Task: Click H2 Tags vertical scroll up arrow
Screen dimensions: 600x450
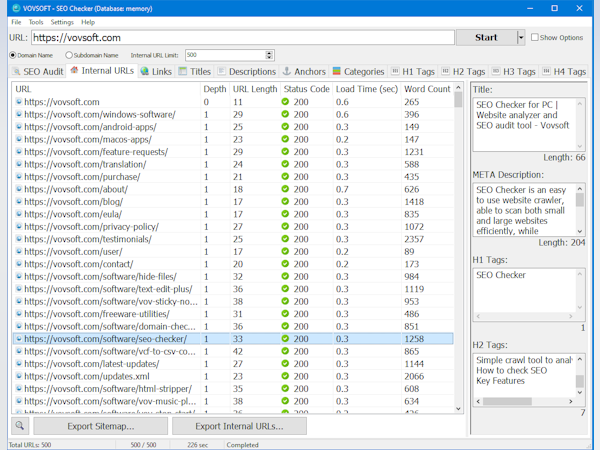Action: pos(580,359)
